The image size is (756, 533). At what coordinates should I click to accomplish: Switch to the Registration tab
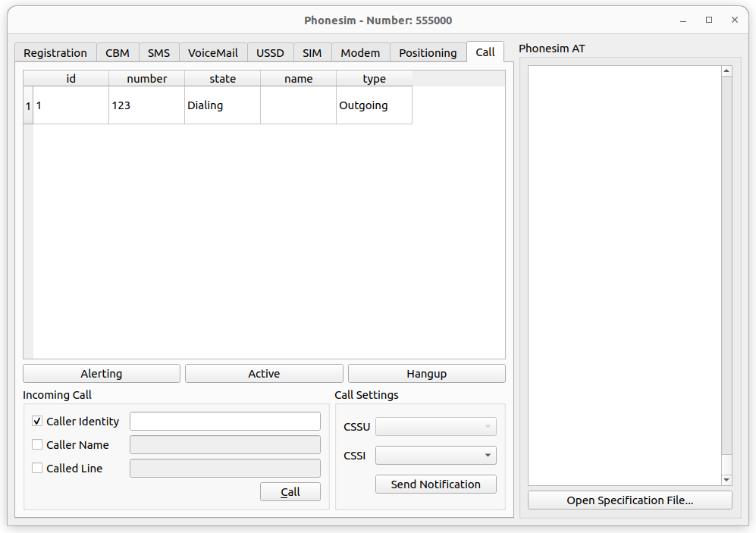55,52
